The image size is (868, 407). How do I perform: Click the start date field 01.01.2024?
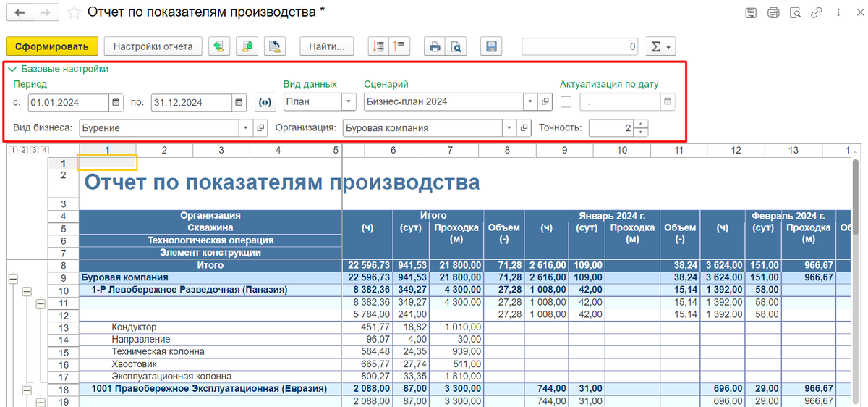(69, 102)
